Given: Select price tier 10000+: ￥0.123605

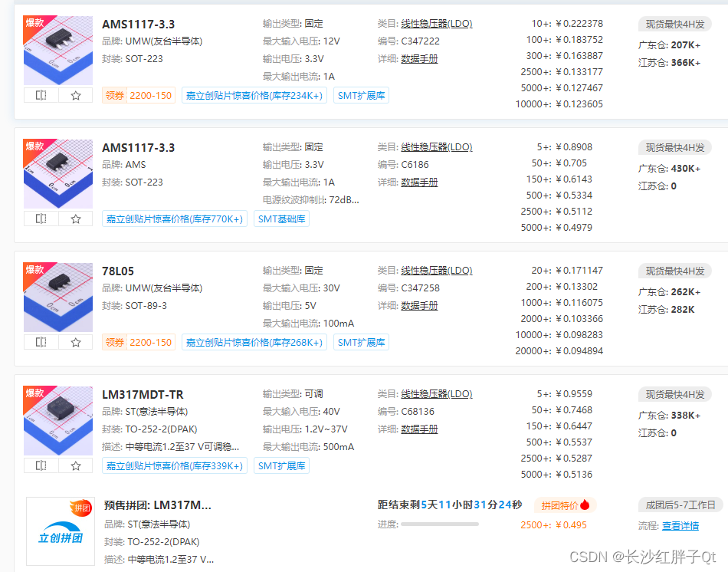Looking at the screenshot, I should pyautogui.click(x=559, y=104).
